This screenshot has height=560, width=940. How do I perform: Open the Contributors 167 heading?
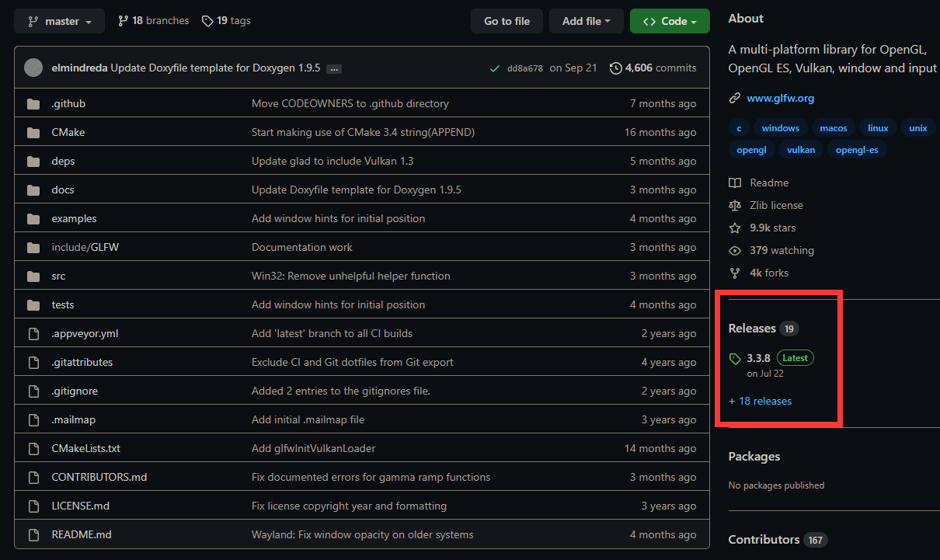coord(778,540)
